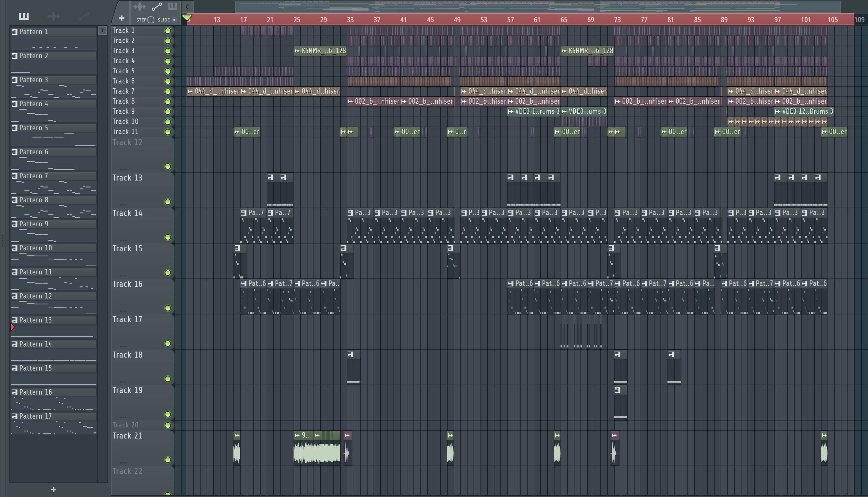This screenshot has width=868, height=497.
Task: Click the green playhead marker on timeline
Action: 186,17
